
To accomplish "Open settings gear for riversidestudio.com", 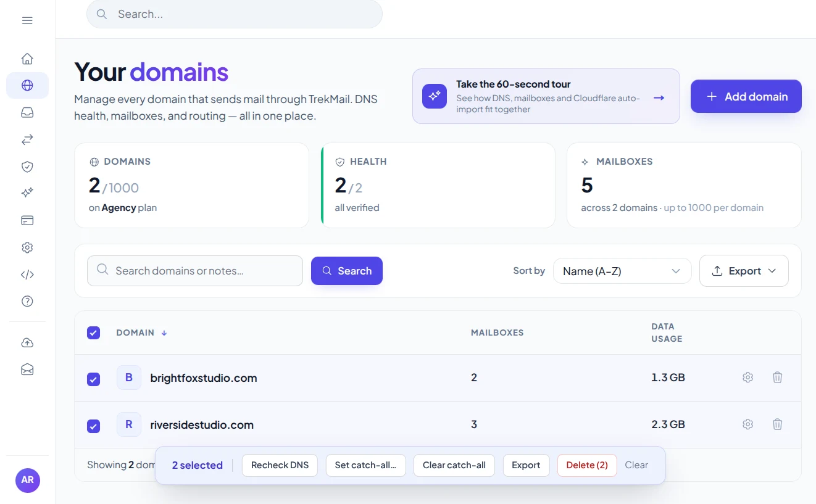I will tap(747, 424).
